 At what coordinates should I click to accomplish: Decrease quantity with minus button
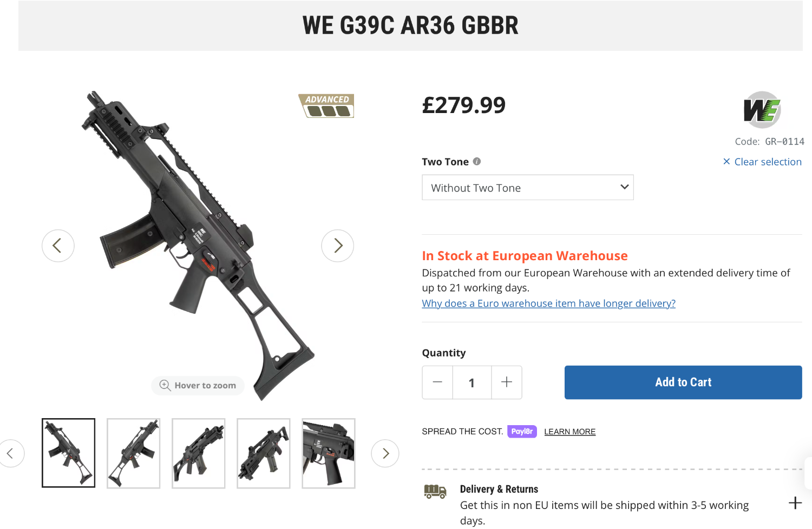pyautogui.click(x=437, y=382)
